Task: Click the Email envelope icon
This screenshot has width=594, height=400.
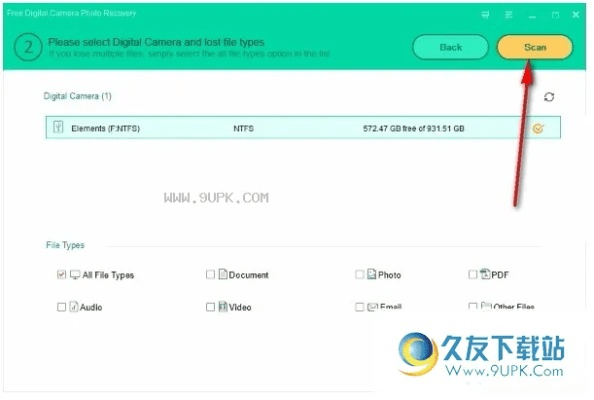Action: [372, 307]
